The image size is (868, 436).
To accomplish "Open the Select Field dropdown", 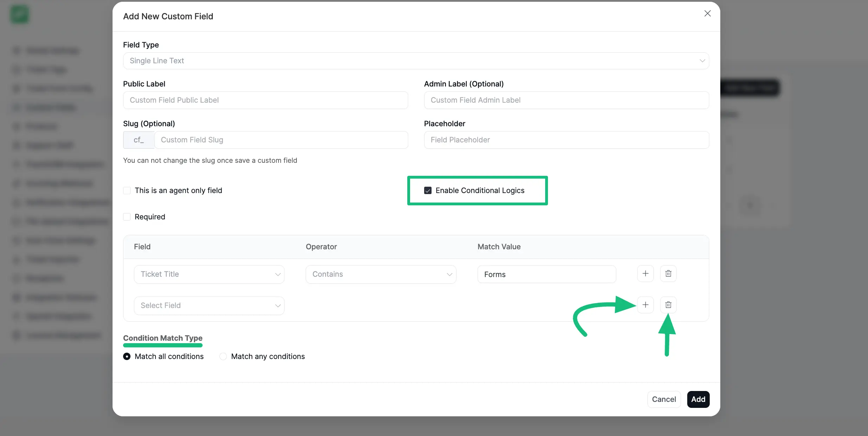I will click(209, 305).
